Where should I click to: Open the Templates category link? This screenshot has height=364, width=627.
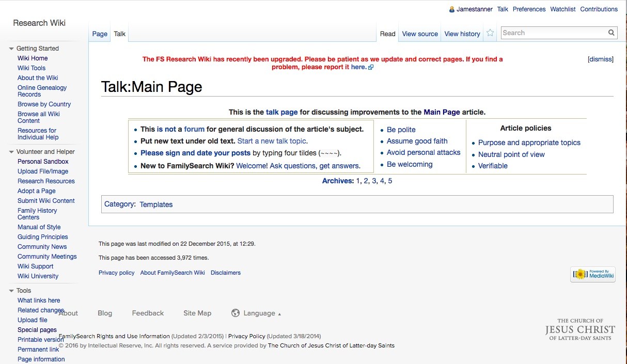point(156,204)
